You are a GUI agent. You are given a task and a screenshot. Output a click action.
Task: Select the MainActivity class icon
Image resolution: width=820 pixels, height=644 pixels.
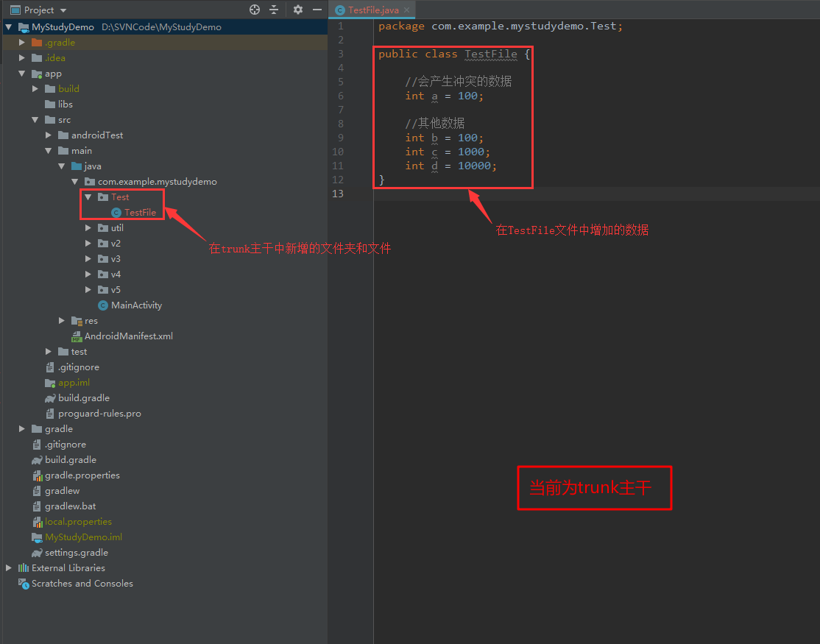point(103,305)
